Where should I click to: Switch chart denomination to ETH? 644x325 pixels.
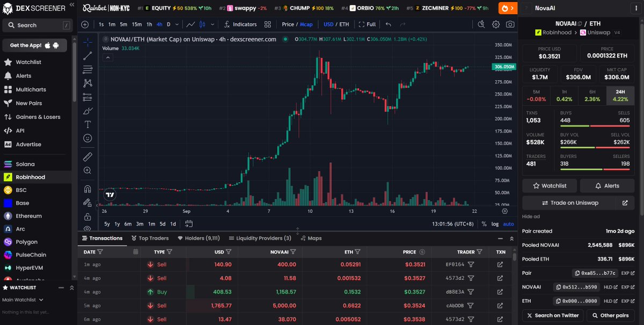point(344,24)
